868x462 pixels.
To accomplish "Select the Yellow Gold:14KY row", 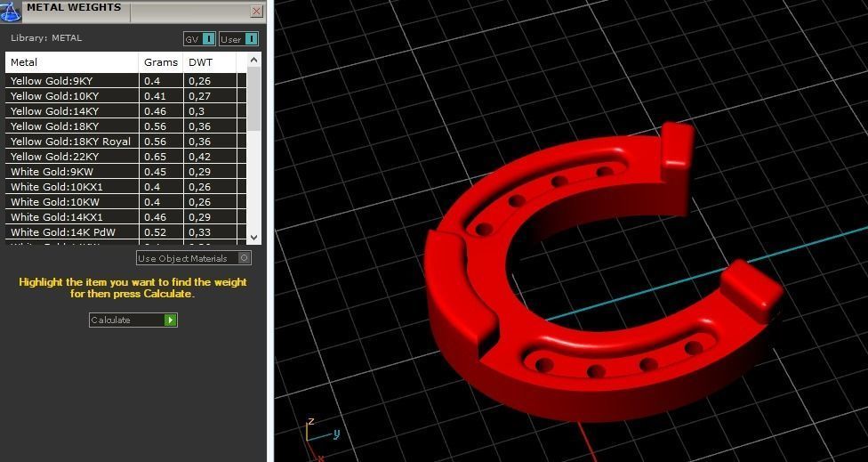I will tap(126, 111).
